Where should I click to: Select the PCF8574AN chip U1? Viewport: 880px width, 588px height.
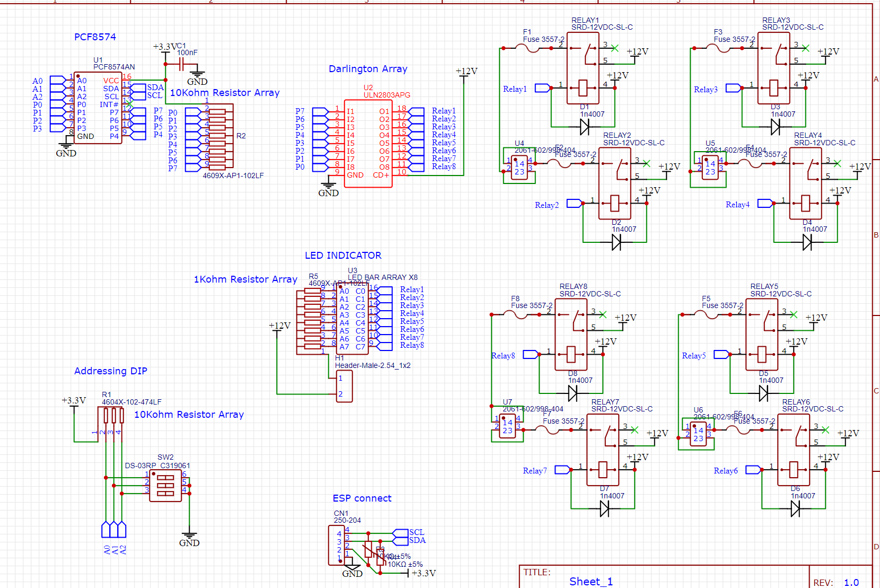(x=98, y=108)
